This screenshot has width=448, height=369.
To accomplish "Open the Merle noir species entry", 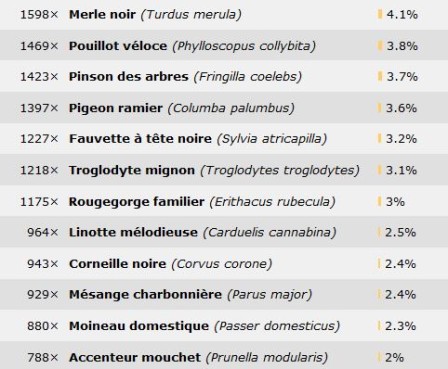I will (102, 15).
